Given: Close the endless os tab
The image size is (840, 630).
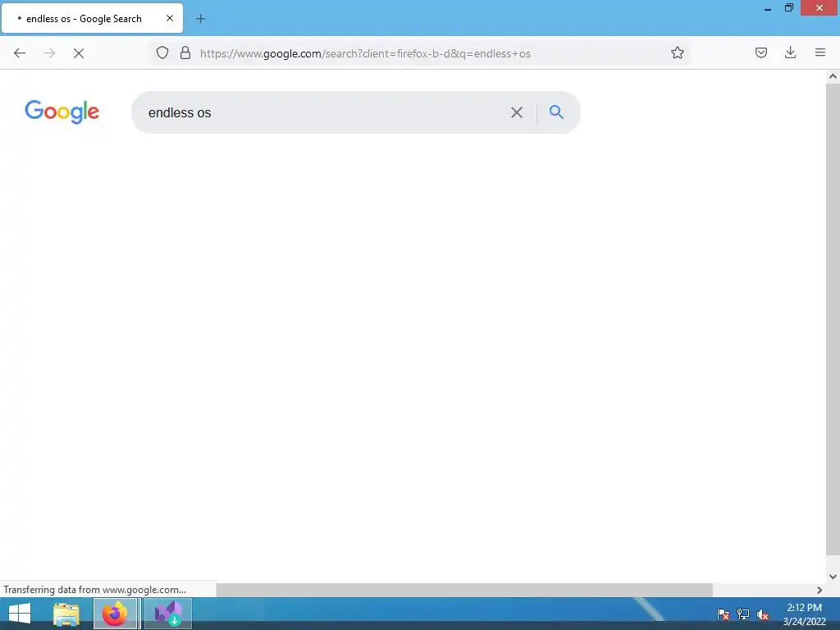Looking at the screenshot, I should coord(169,18).
